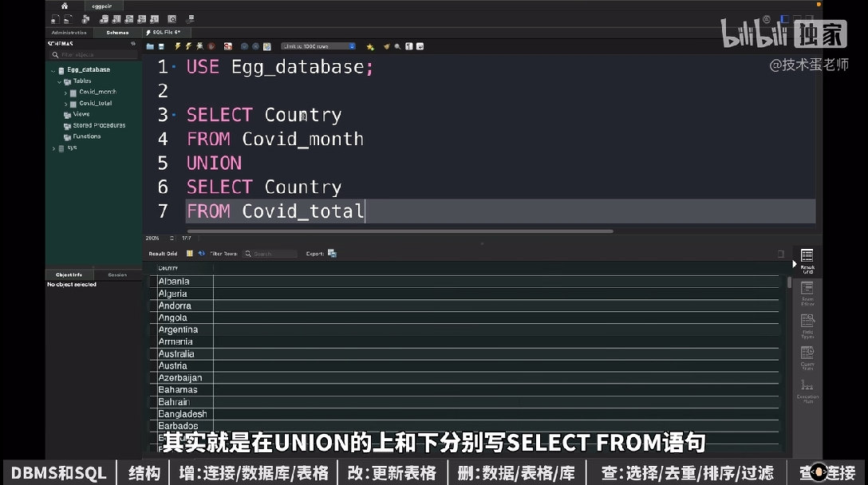Viewport: 868px width, 485px height.
Task: Create a new stored procedure icon
Action: tap(142, 19)
